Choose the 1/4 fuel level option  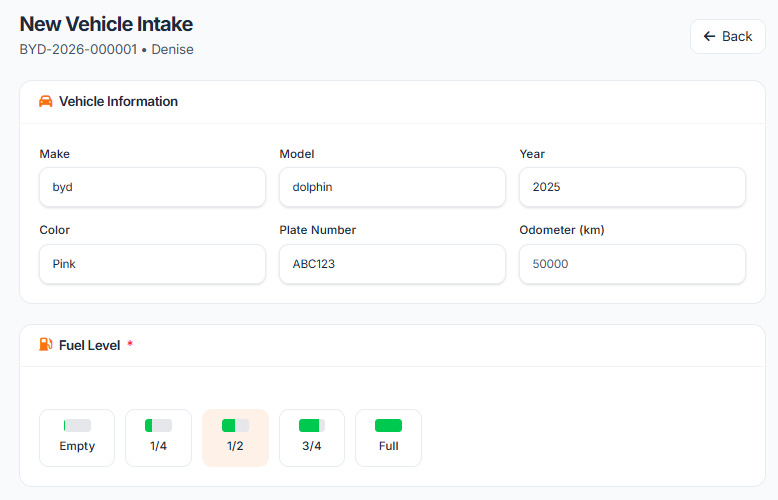pos(158,438)
